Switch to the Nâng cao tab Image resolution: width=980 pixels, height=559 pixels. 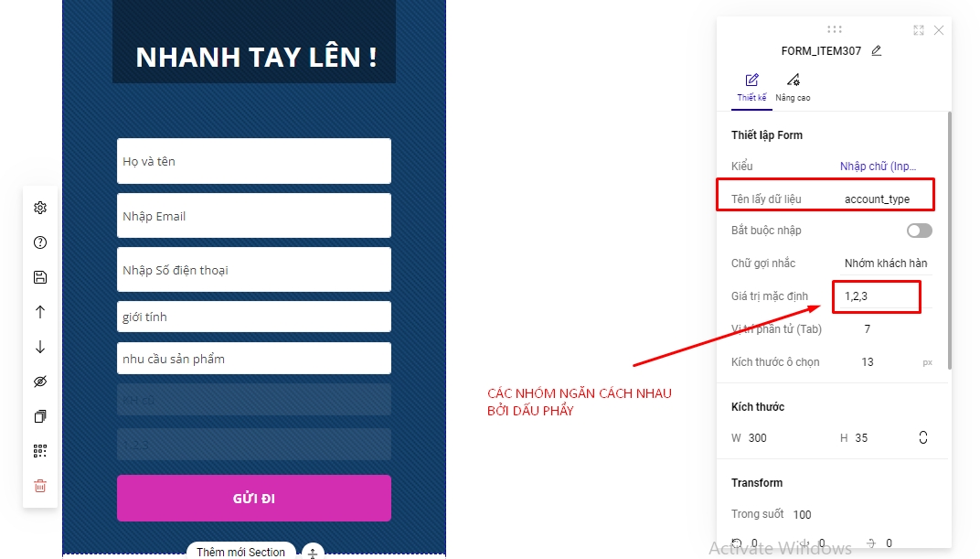(x=793, y=88)
